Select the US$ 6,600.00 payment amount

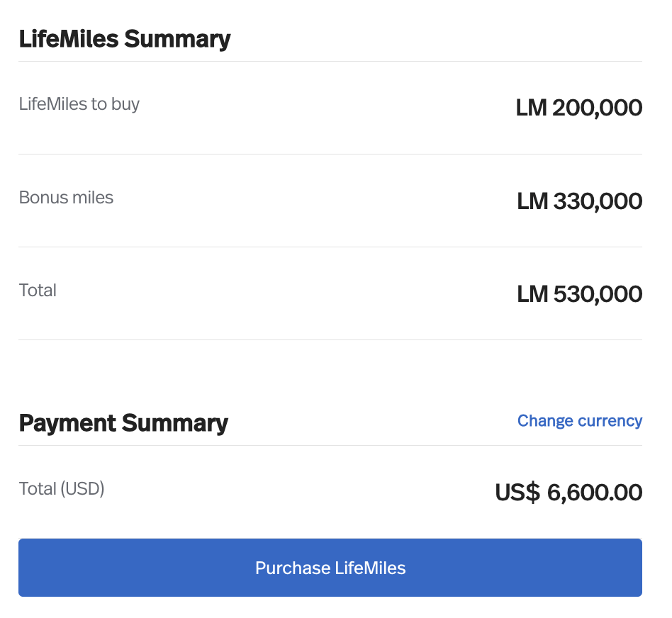pyautogui.click(x=569, y=492)
